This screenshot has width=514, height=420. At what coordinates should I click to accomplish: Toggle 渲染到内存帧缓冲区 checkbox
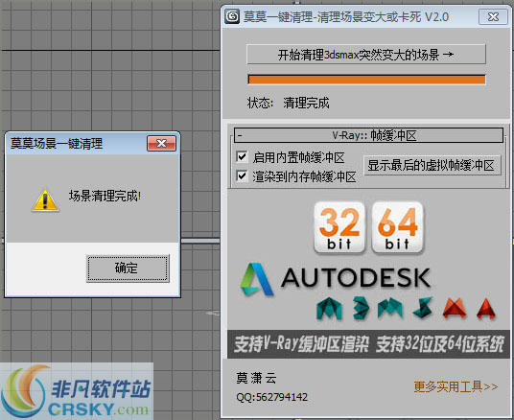coord(242,176)
